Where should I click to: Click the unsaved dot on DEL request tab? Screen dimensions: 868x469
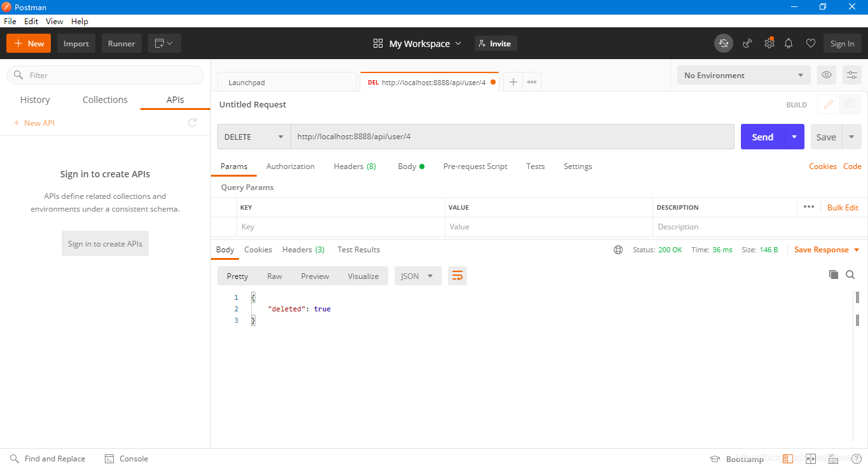point(493,82)
